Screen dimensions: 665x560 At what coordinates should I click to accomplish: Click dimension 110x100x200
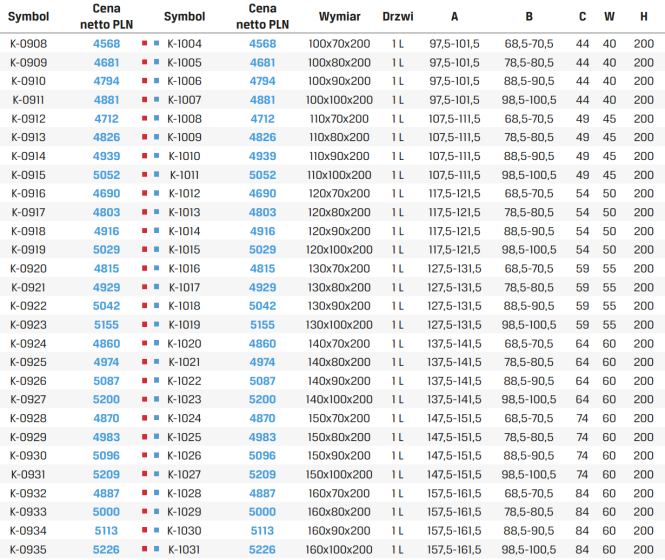pos(339,175)
